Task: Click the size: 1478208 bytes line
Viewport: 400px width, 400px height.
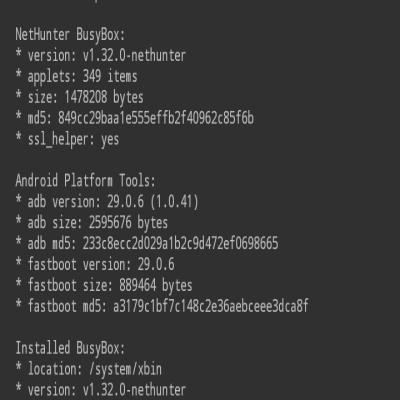Action: point(79,97)
